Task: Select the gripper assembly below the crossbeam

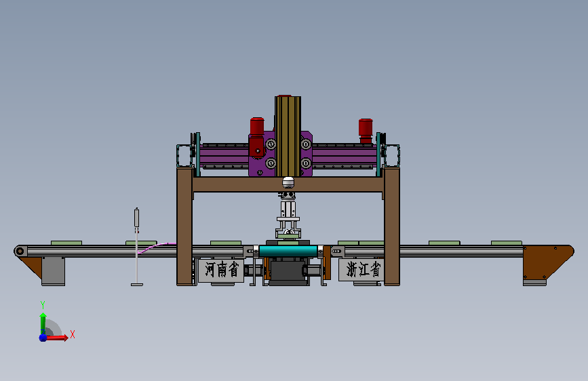Action: [x=288, y=216]
